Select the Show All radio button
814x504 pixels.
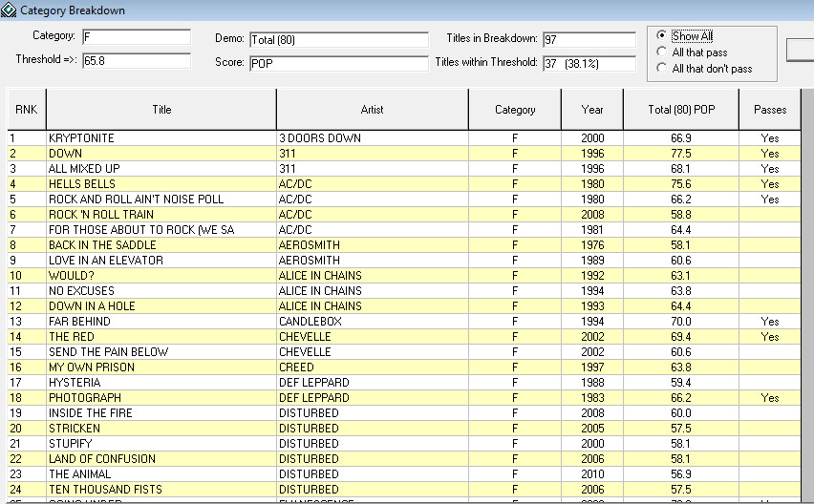tap(662, 35)
